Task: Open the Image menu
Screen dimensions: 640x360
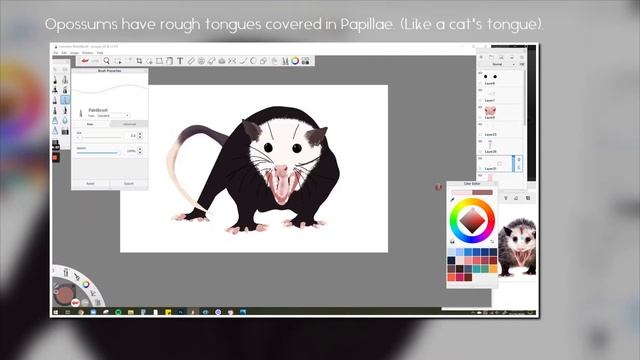Action: pos(74,53)
